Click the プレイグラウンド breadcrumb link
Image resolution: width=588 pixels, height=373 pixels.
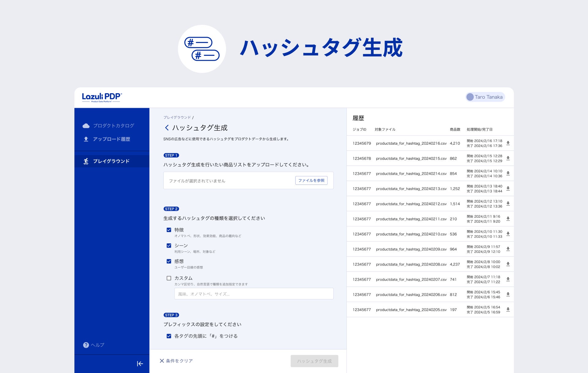pyautogui.click(x=177, y=117)
